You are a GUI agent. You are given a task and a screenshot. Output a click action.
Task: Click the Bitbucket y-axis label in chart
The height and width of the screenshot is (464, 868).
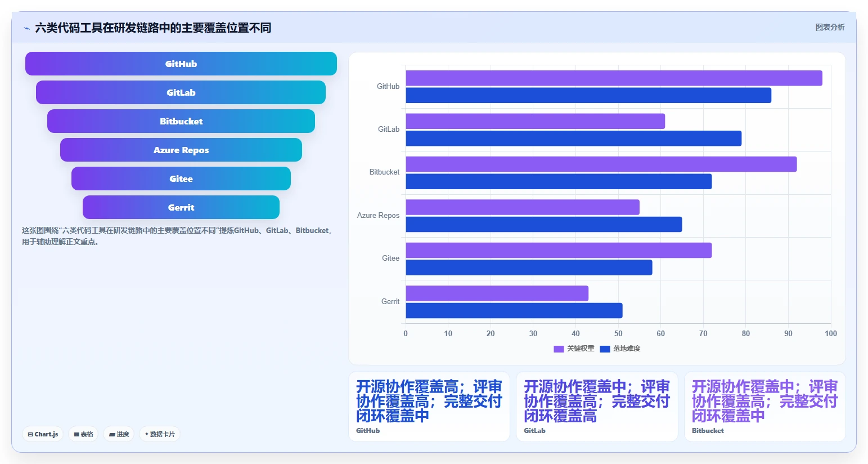click(384, 172)
